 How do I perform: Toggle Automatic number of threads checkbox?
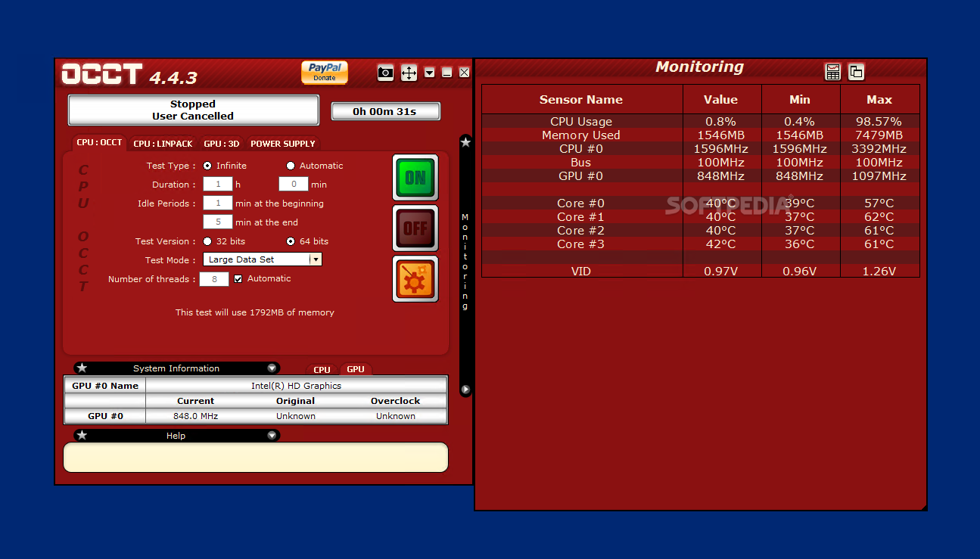(x=238, y=278)
